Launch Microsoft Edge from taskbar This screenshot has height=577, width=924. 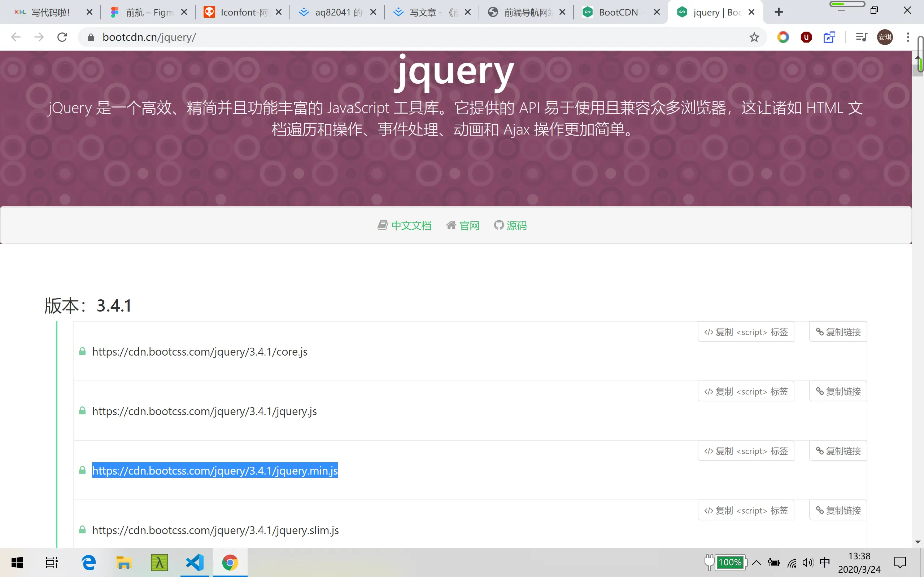[88, 563]
